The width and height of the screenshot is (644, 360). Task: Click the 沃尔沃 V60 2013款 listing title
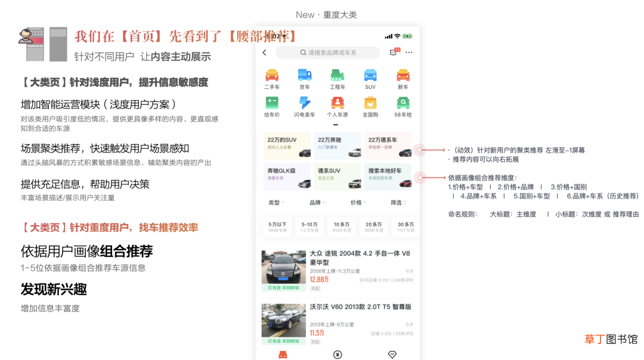pos(361,306)
